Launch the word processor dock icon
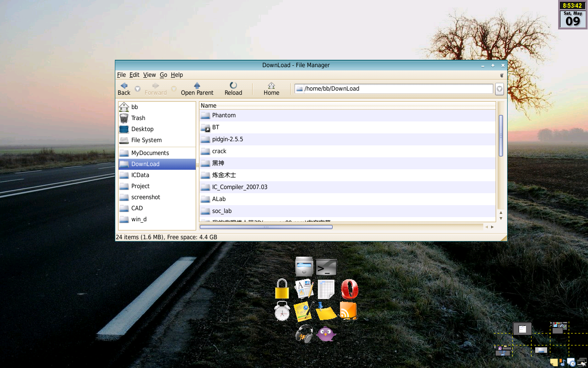This screenshot has width=588, height=368. pyautogui.click(x=304, y=289)
